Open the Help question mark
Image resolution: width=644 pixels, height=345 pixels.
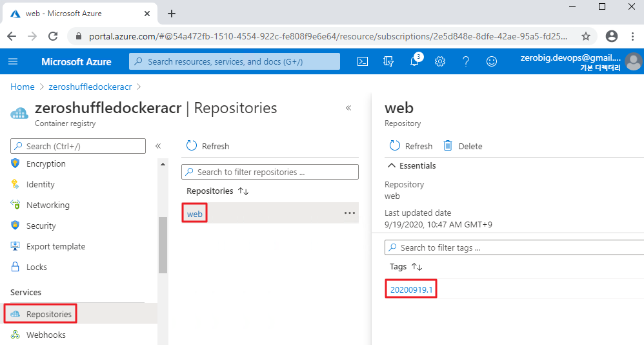(x=466, y=61)
